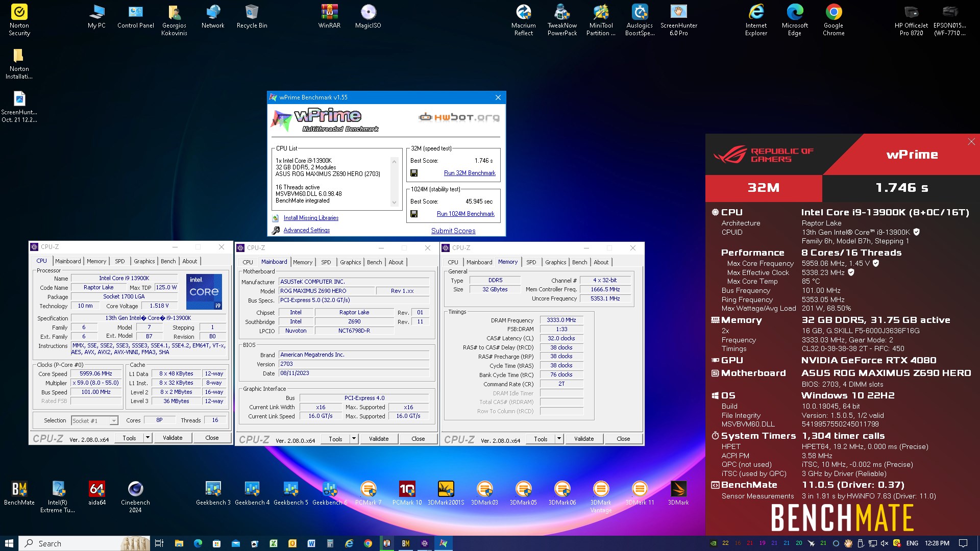
Task: Open the 3DMark Vantage desktop icon
Action: pyautogui.click(x=601, y=497)
